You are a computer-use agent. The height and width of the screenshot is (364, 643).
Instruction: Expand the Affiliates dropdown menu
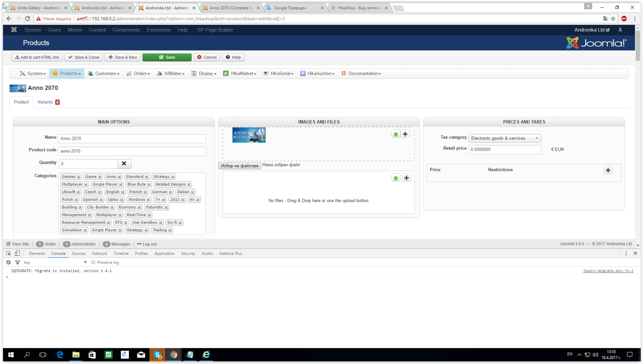pyautogui.click(x=171, y=73)
